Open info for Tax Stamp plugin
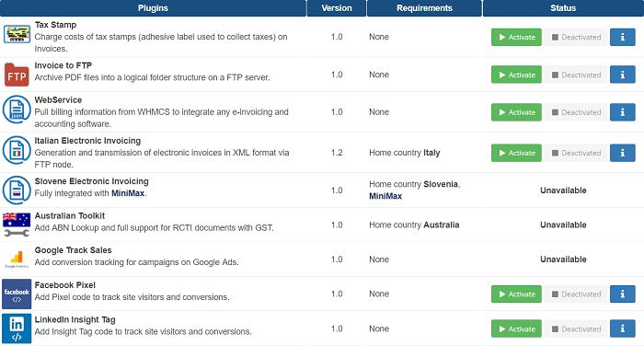644x346 pixels. point(622,37)
